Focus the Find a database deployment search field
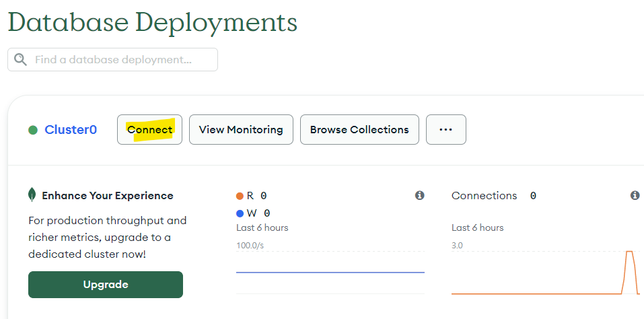Screen dimensions: 644x319 (112, 59)
